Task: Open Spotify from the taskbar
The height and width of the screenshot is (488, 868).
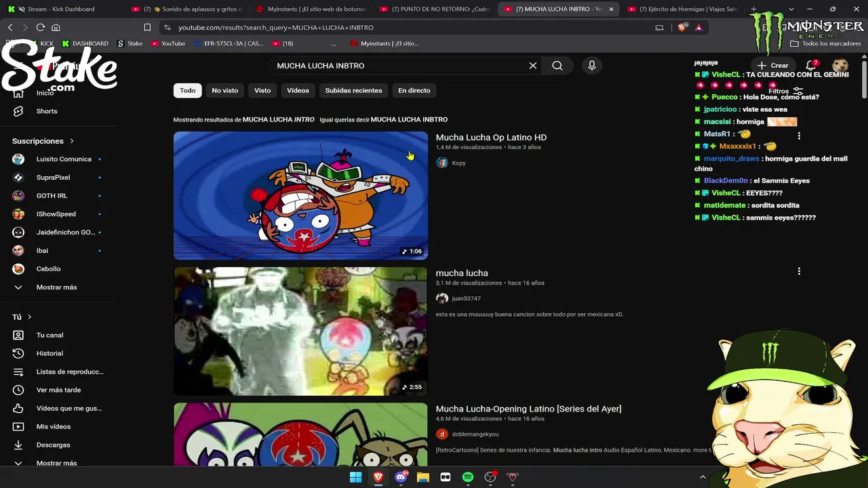Action: point(468,477)
